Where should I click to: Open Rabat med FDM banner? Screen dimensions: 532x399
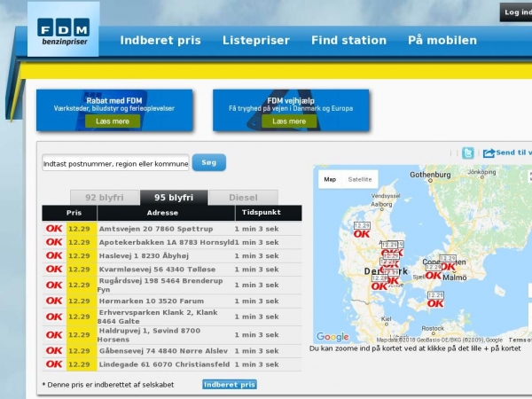click(114, 110)
